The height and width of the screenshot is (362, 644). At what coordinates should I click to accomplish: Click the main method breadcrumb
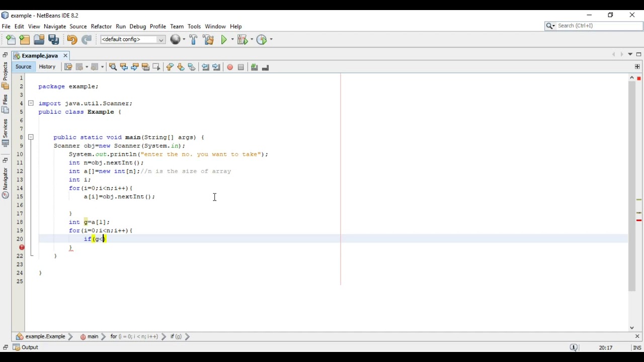click(x=89, y=336)
